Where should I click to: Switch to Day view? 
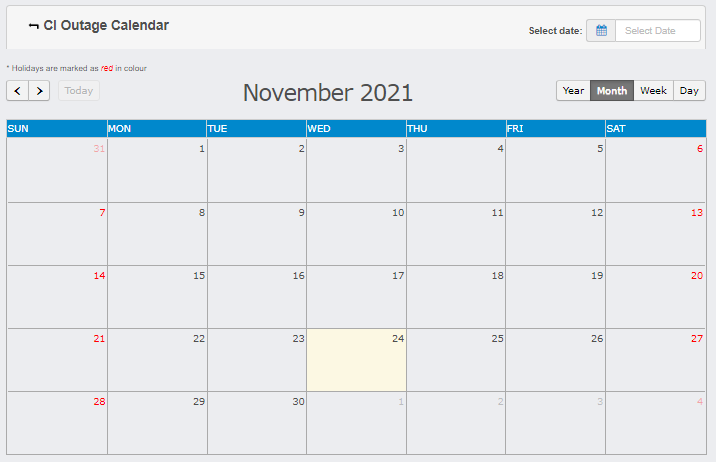click(x=689, y=91)
